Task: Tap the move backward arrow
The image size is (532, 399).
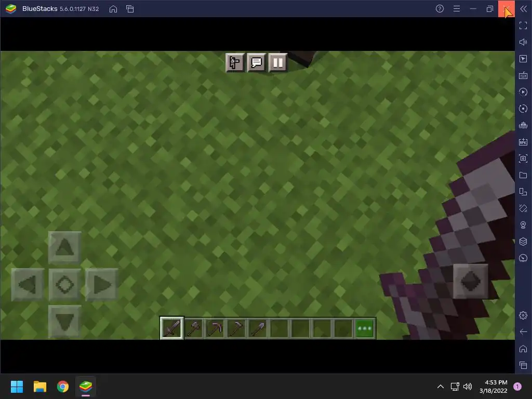Action: (64, 321)
